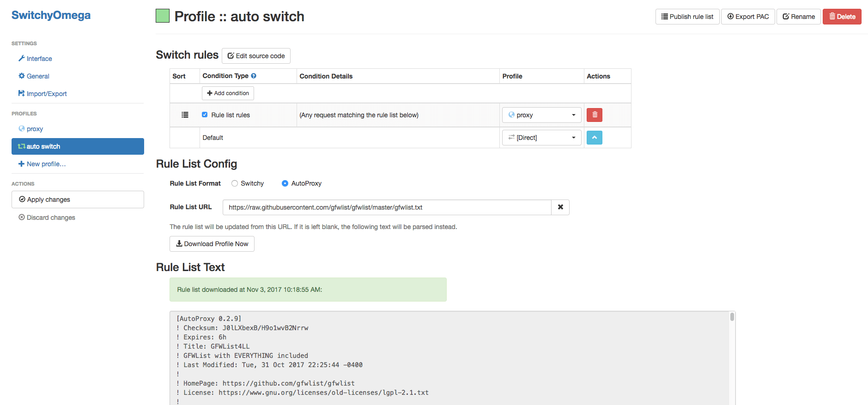
Task: Click '(Any request matching the rule list below)' text
Action: click(x=359, y=115)
